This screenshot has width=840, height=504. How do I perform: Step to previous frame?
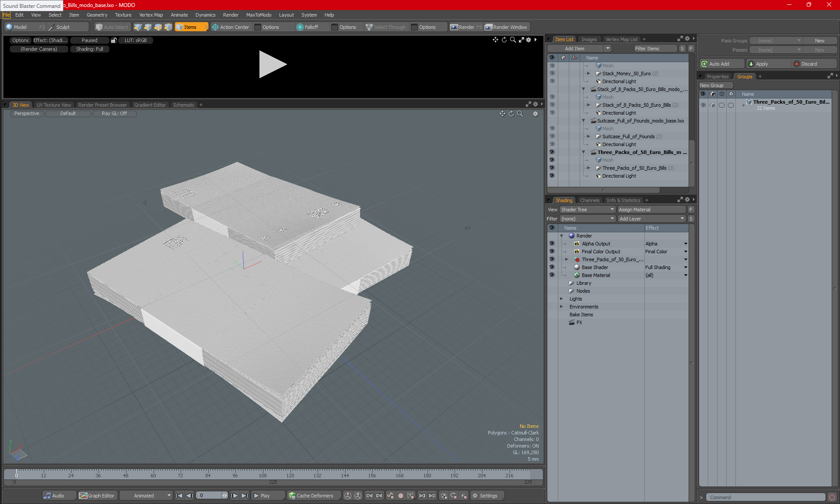[x=189, y=496]
